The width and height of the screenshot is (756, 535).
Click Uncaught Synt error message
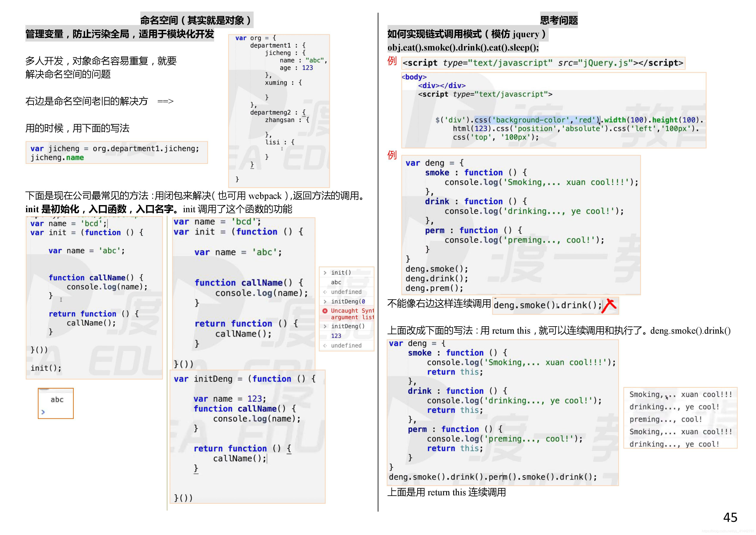pos(352,314)
